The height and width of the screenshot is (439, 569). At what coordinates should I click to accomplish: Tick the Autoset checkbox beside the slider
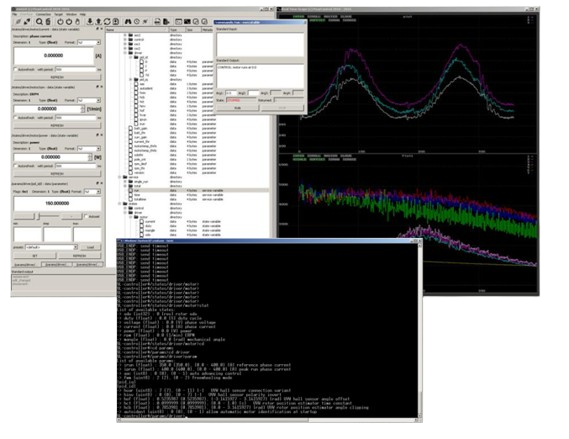86,216
